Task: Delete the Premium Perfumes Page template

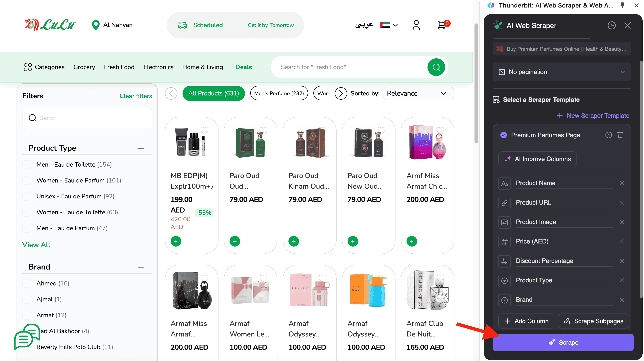Action: coord(620,135)
